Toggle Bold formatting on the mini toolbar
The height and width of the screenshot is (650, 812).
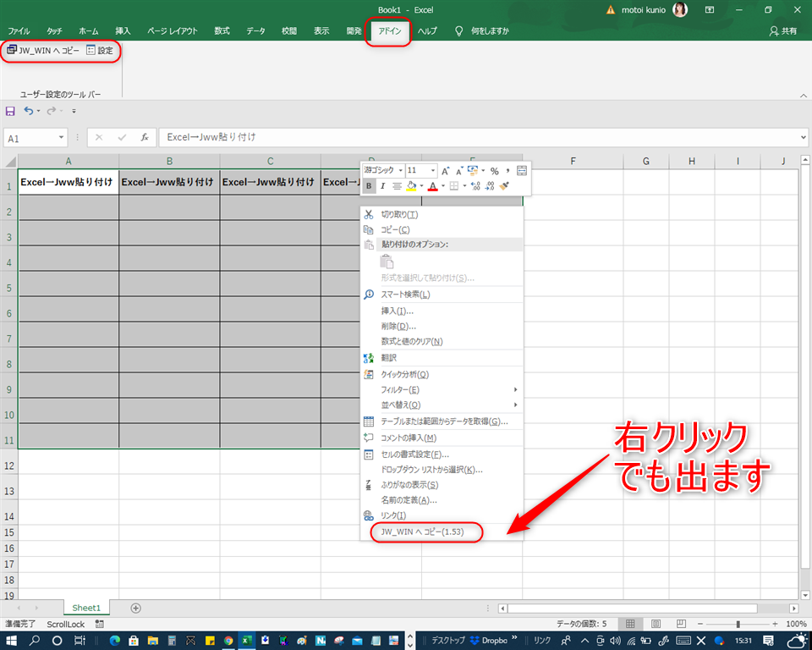(370, 186)
